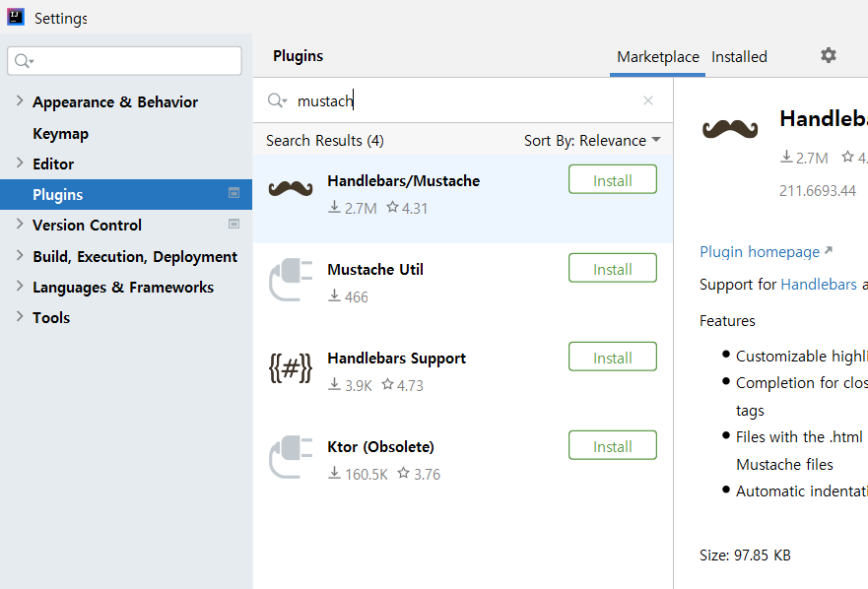Install the Handlebars Support plugin
This screenshot has height=589, width=868.
tap(612, 357)
